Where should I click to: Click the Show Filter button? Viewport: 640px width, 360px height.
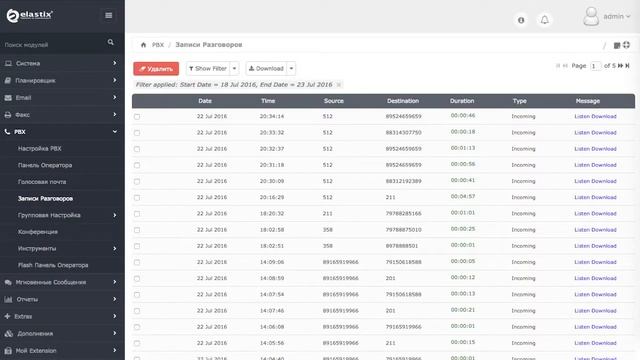208,69
